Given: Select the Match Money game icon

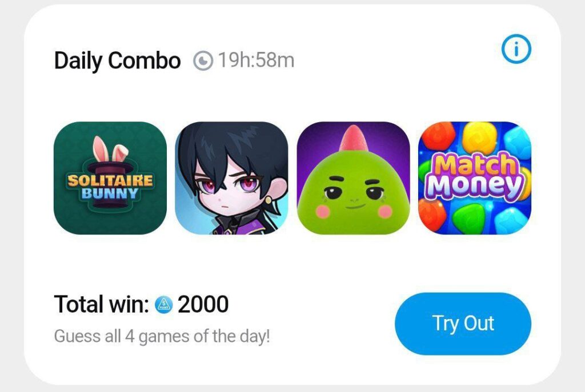Looking at the screenshot, I should click(x=475, y=178).
